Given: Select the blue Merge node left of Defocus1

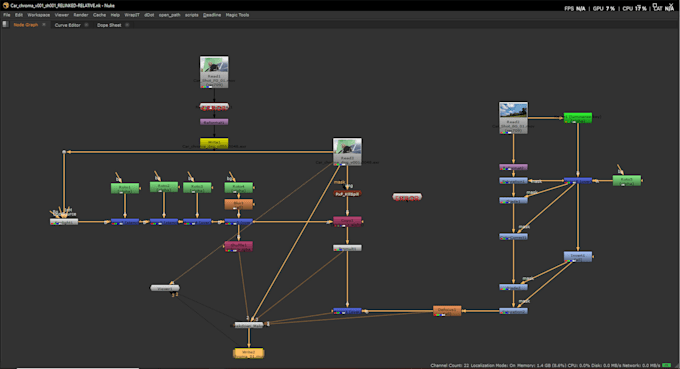Looking at the screenshot, I should [x=347, y=311].
